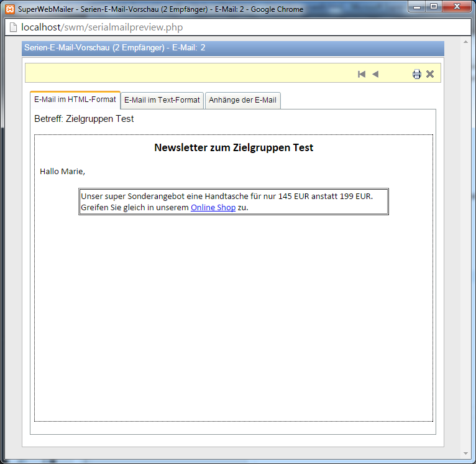The image size is (476, 464).
Task: Click the vertical scrollbar track
Action: tap(466, 249)
